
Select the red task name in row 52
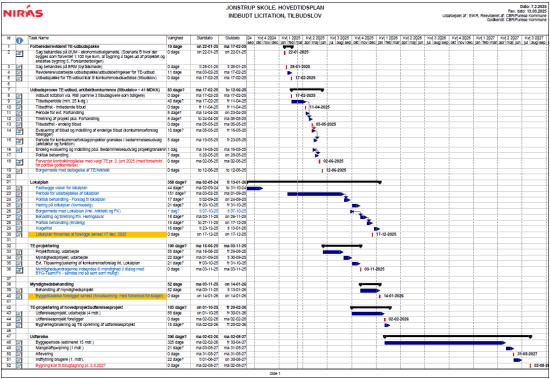[70, 366]
